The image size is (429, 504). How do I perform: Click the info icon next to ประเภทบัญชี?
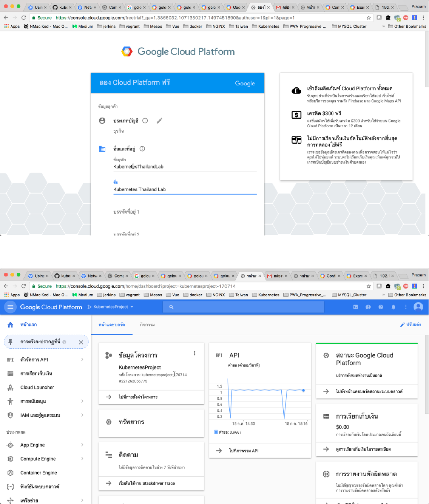[x=145, y=121]
